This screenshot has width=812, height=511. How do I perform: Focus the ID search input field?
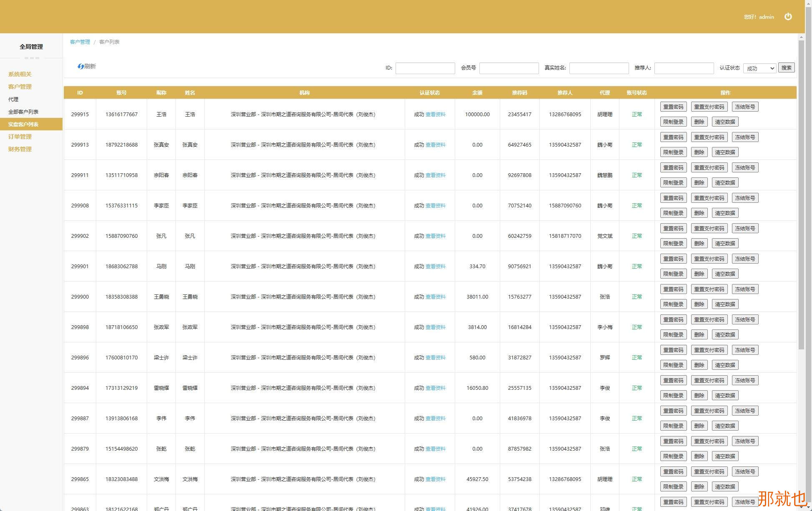coord(425,68)
